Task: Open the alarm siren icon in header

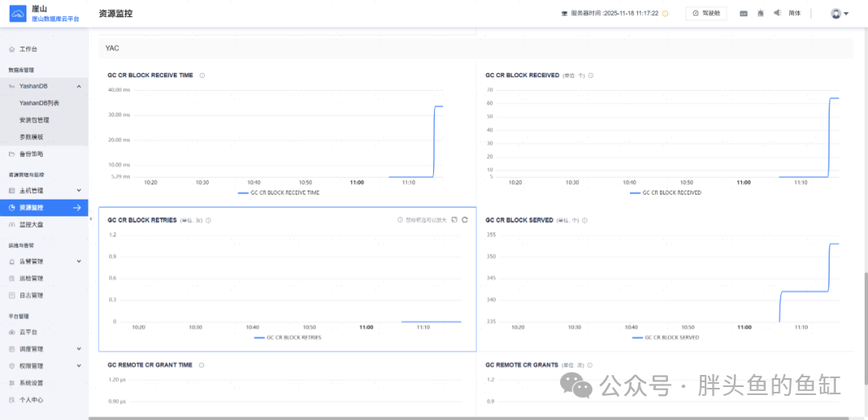Action: point(760,13)
